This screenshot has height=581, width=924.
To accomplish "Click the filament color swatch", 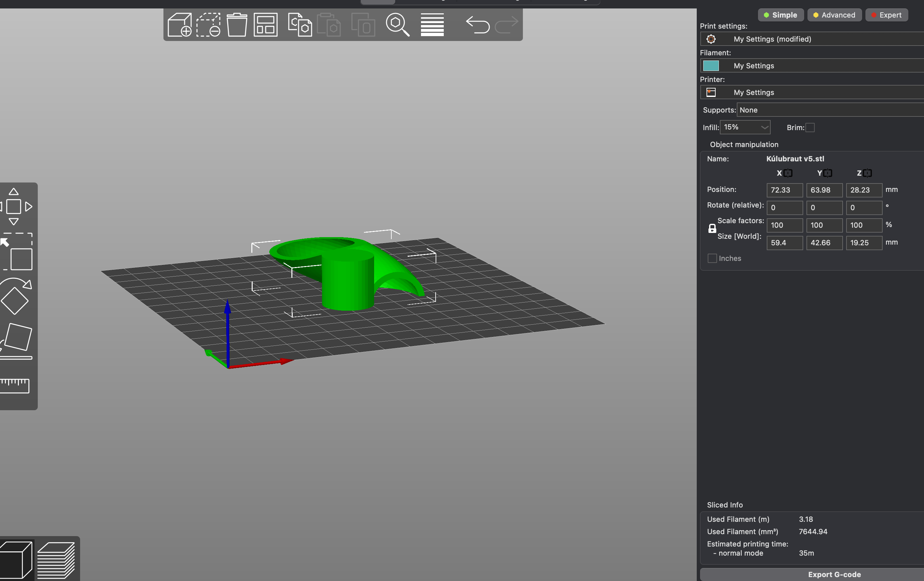I will (711, 66).
